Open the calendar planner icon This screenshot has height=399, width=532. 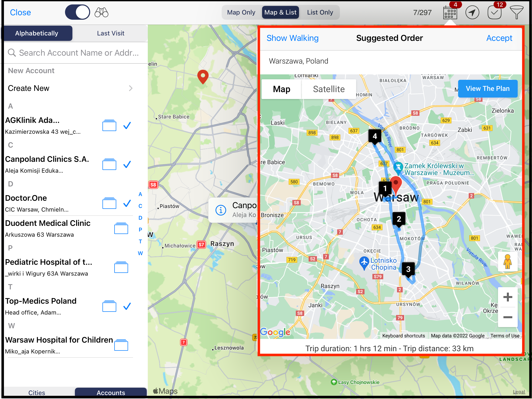450,13
